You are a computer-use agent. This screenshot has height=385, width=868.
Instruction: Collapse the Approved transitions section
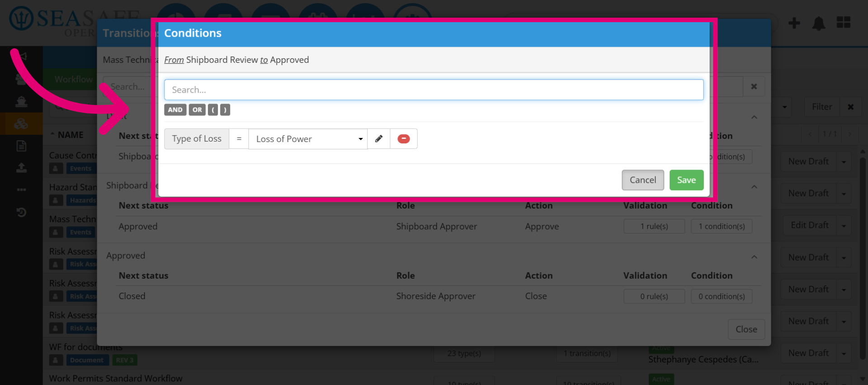point(754,257)
